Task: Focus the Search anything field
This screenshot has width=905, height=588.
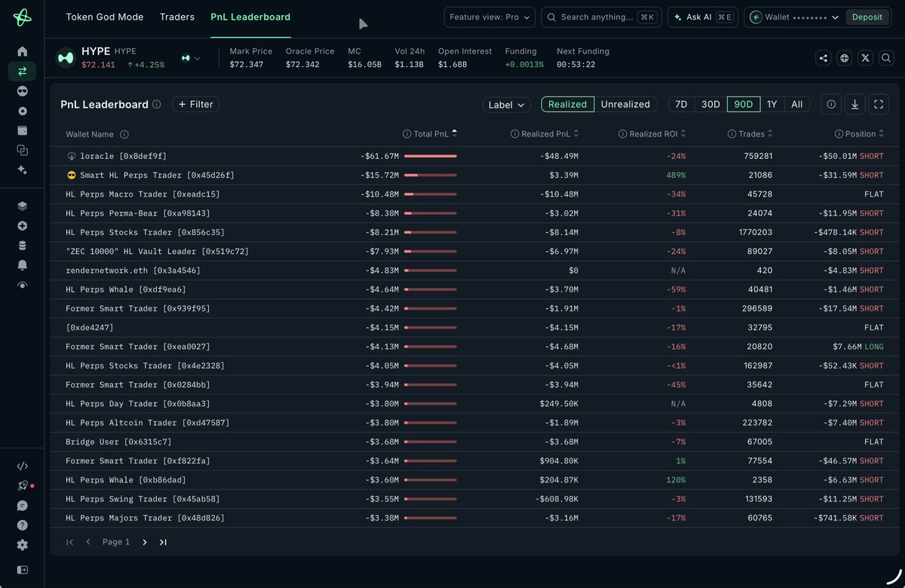Action: coord(601,17)
